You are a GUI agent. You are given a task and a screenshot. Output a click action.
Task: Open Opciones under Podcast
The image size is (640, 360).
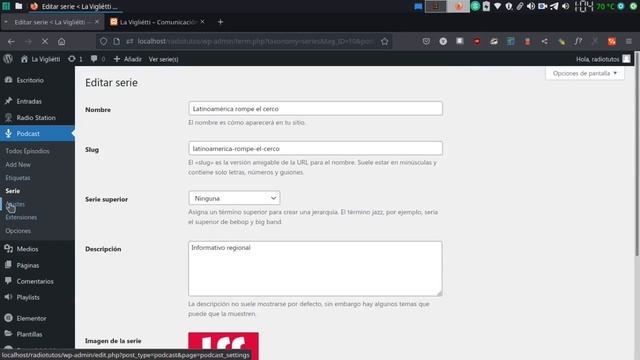[18, 231]
